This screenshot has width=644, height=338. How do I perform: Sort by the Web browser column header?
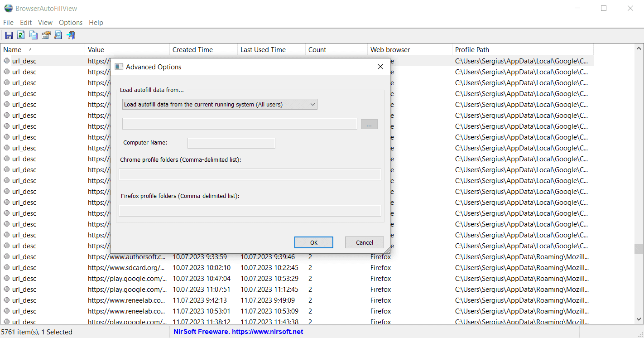410,50
